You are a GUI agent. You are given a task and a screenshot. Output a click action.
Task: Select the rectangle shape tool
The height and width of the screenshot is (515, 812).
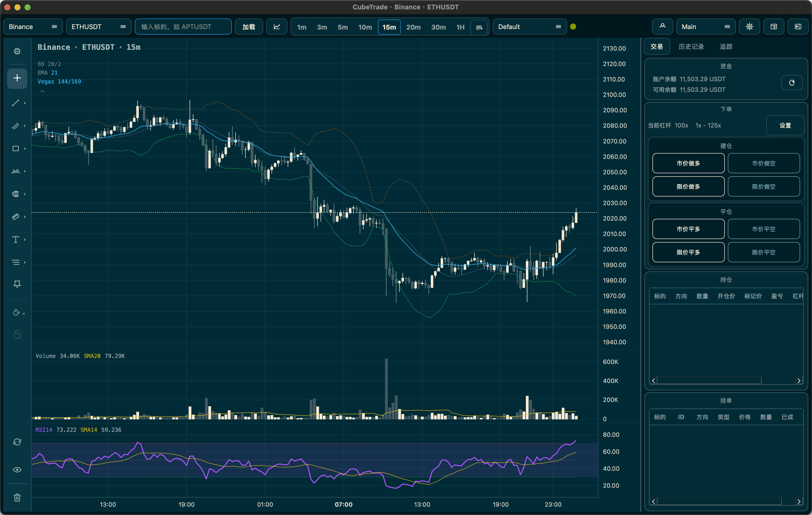(x=15, y=148)
